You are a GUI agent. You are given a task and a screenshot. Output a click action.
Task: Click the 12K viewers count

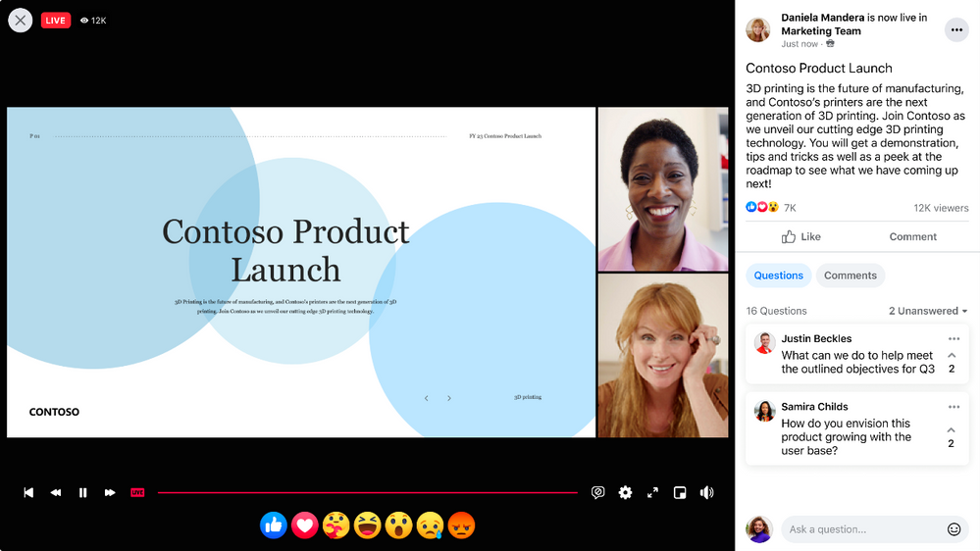tap(941, 208)
